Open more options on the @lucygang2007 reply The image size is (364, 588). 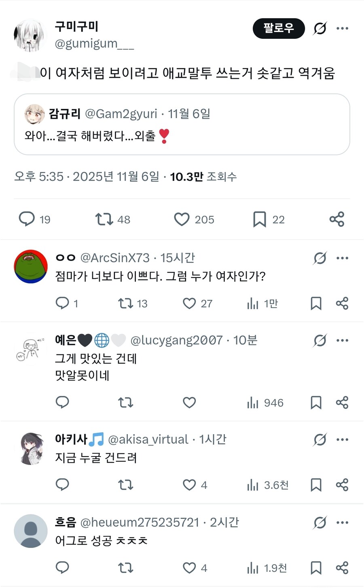point(342,340)
